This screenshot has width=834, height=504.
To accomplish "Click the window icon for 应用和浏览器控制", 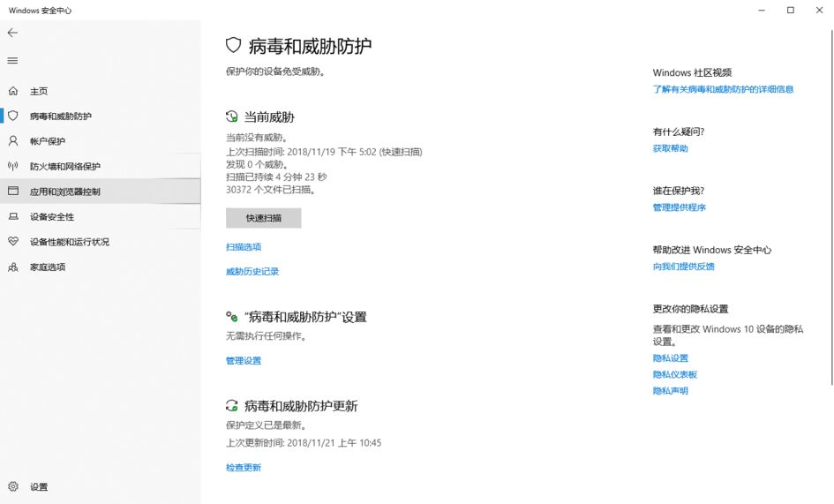I will [13, 191].
